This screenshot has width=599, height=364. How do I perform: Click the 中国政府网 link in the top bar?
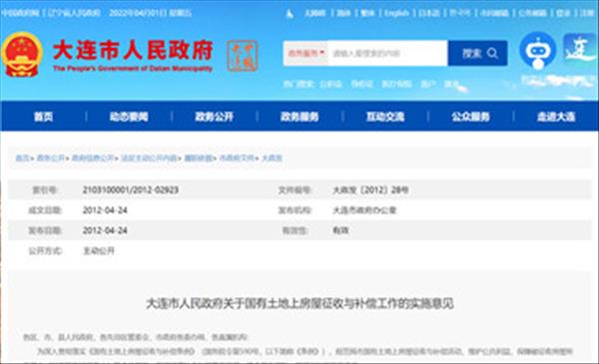click(x=20, y=13)
